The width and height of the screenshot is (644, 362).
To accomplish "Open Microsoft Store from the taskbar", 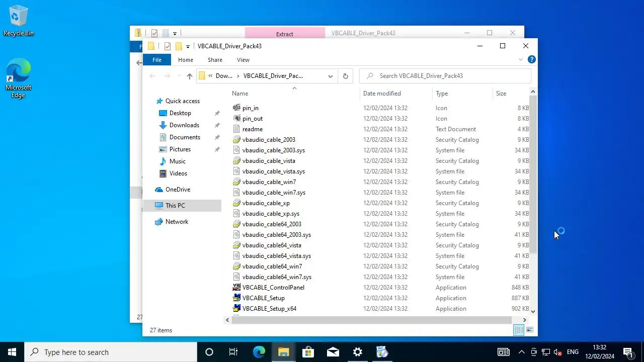I will [308, 352].
